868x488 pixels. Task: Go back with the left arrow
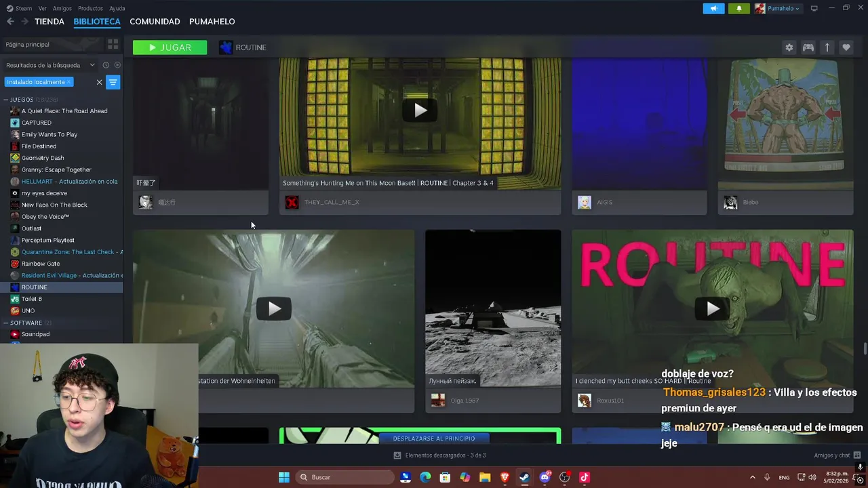(10, 22)
